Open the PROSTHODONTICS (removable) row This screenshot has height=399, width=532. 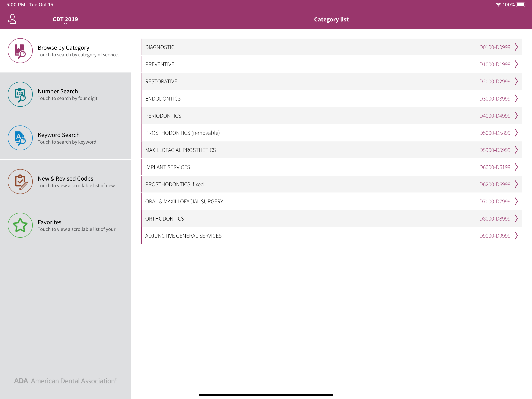(331, 133)
